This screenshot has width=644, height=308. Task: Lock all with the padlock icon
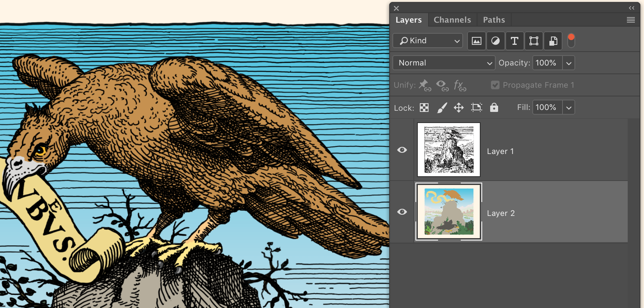[x=494, y=107]
